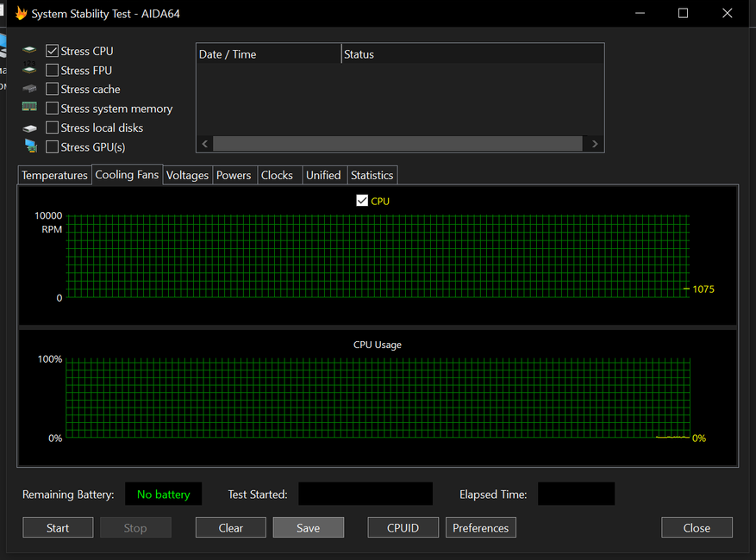Image resolution: width=756 pixels, height=560 pixels.
Task: Enable the Stress FPU checkbox
Action: 53,70
